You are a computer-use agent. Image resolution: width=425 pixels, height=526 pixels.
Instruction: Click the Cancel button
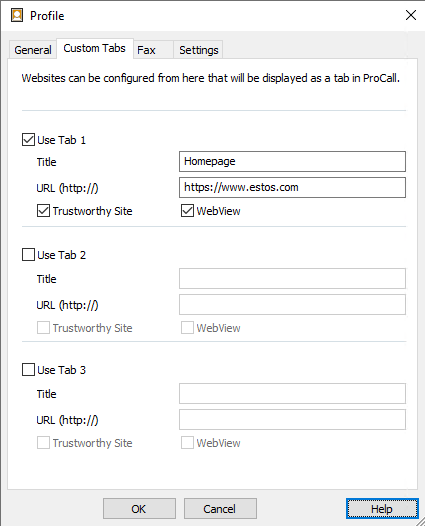[220, 509]
